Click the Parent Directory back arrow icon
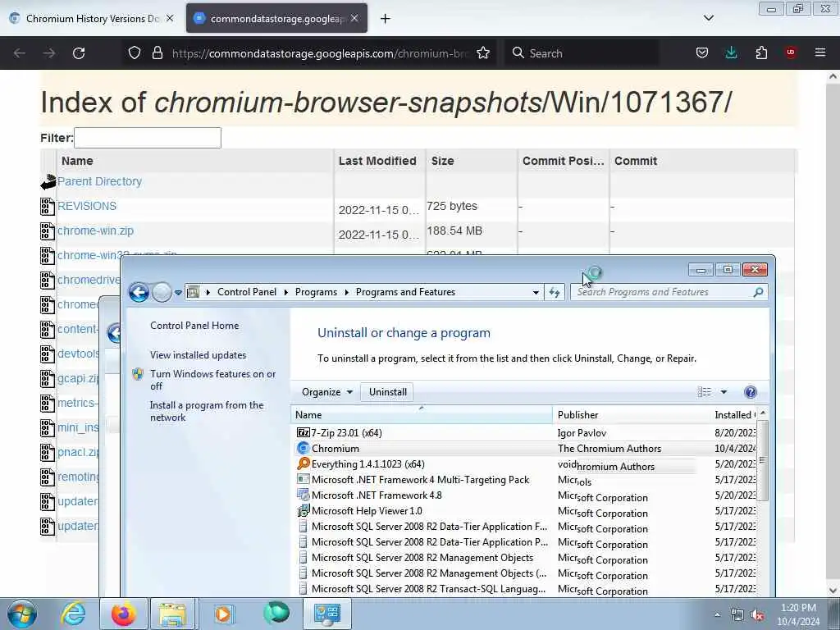Image resolution: width=840 pixels, height=630 pixels. (48, 182)
